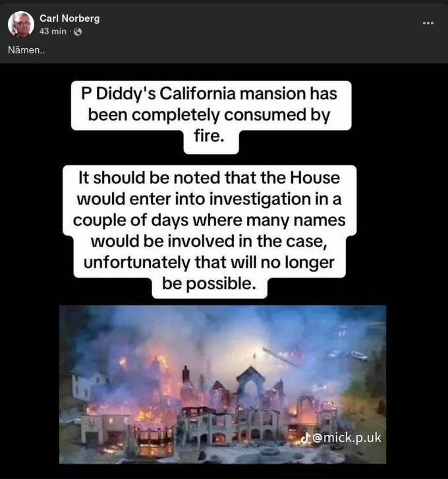Viewport: 448px width, 479px height.
Task: Click the central arched gable of the mansion
Action: pos(250,382)
